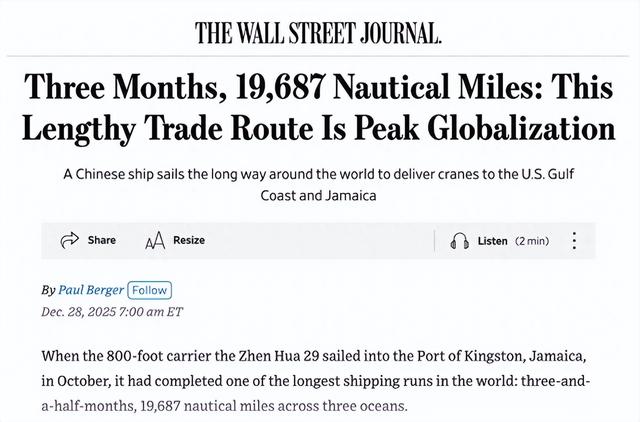Viewport: 640px width, 422px height.
Task: Open author Paul Berger's profile link
Action: [91, 290]
